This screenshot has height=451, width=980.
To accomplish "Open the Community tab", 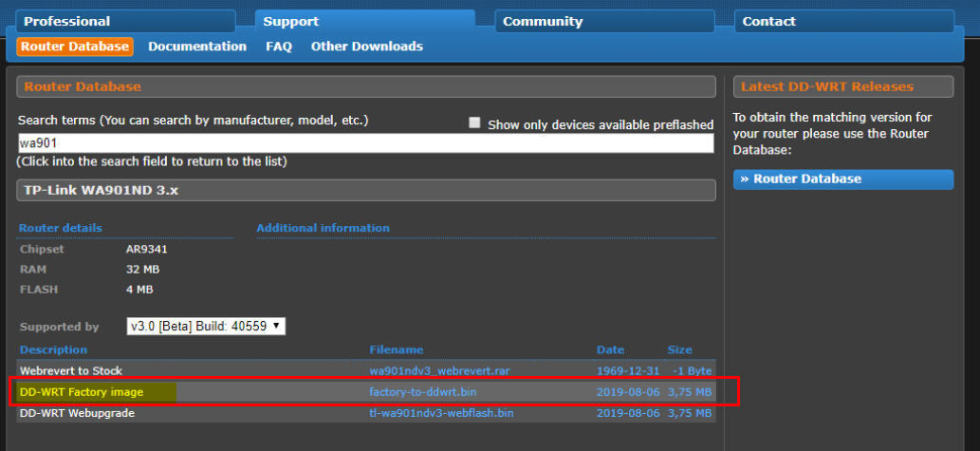I will (604, 21).
